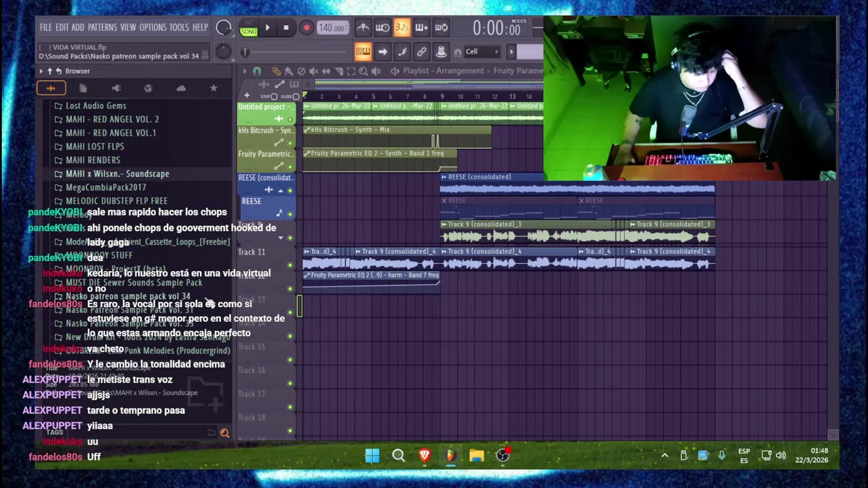Click bar 9 on the playlist timeline

pos(443,96)
